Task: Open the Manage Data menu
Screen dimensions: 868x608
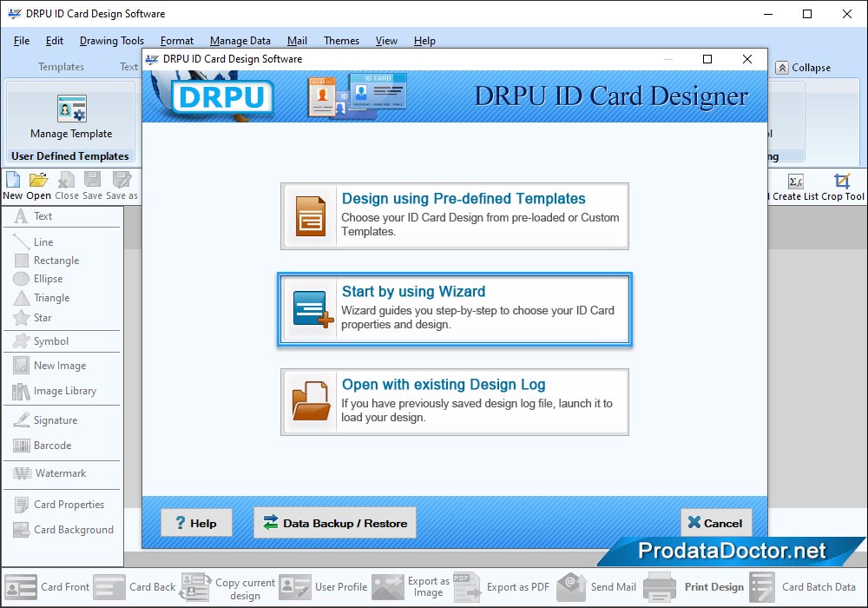Action: (x=240, y=41)
